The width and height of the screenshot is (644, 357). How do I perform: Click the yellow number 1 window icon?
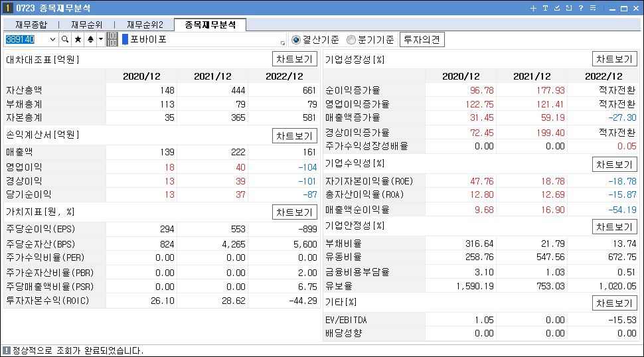pyautogui.click(x=7, y=8)
